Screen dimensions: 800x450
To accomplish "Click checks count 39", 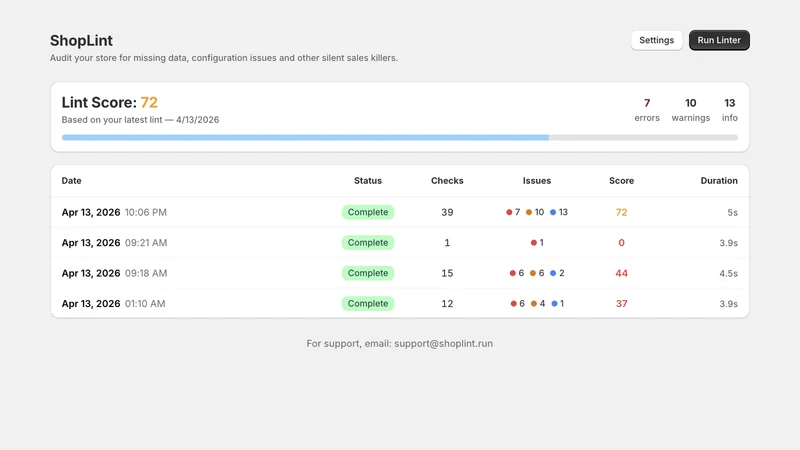I will click(447, 212).
